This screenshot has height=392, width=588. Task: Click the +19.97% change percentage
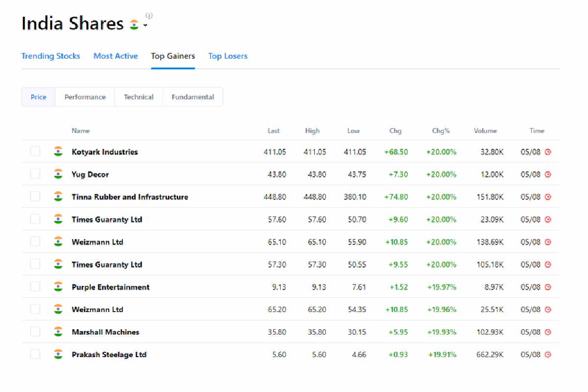pyautogui.click(x=441, y=287)
